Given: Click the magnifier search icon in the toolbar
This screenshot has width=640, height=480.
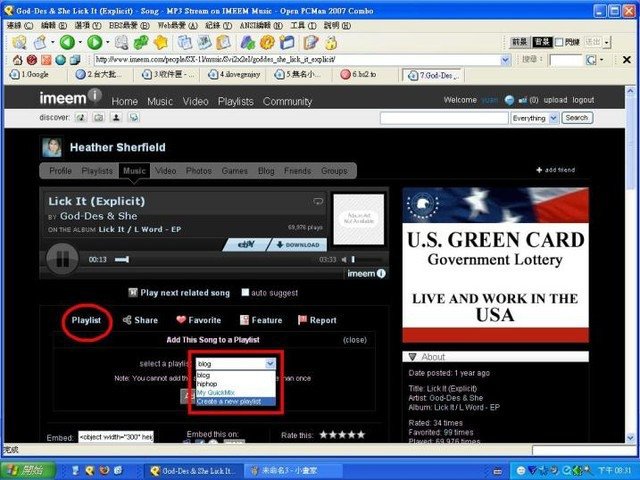Looking at the screenshot, I should [x=121, y=42].
